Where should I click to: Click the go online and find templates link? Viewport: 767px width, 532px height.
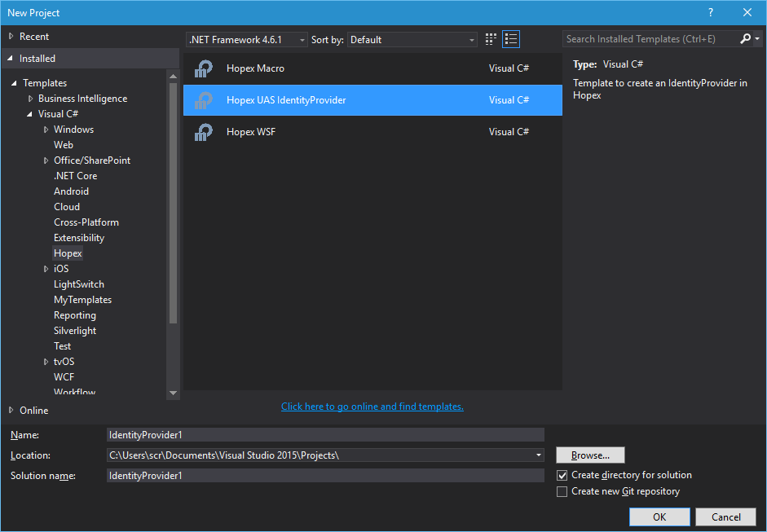[372, 407]
